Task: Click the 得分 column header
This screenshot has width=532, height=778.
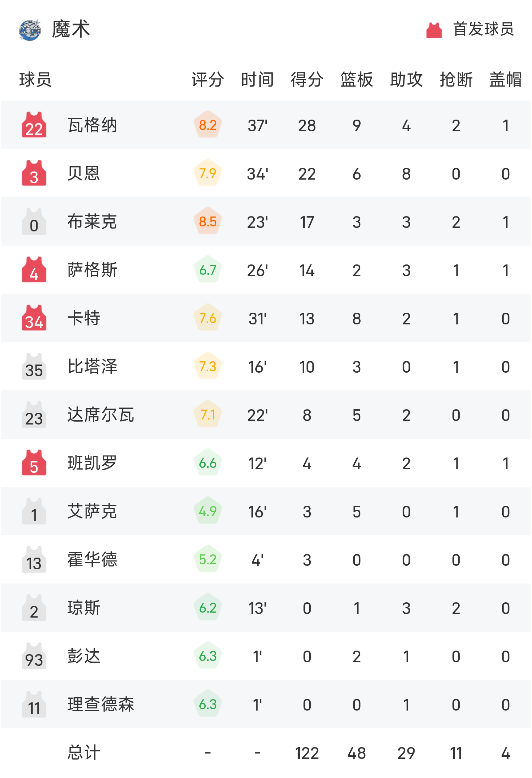Action: tap(307, 79)
